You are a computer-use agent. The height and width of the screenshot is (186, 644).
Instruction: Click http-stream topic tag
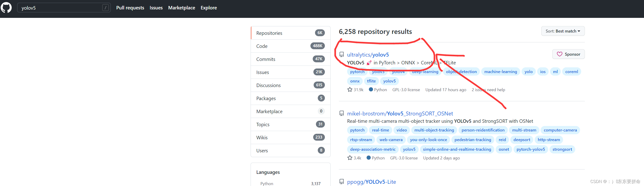tap(548, 140)
